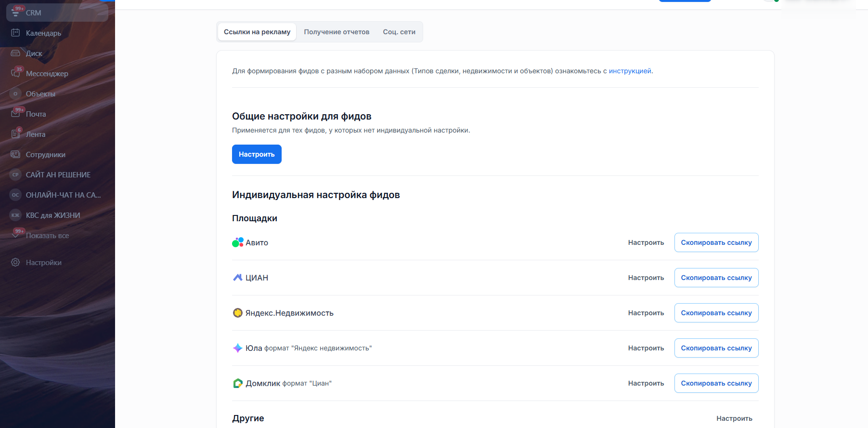Open 'САЙТ АН РЕШЕНИЕ' sidebar item
This screenshot has width=868, height=428.
coord(58,174)
